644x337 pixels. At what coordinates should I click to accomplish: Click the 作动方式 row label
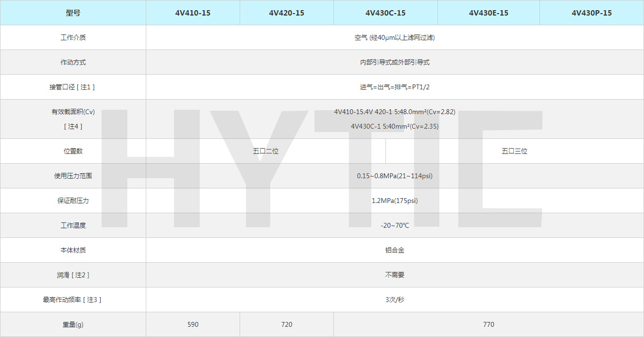tap(73, 62)
